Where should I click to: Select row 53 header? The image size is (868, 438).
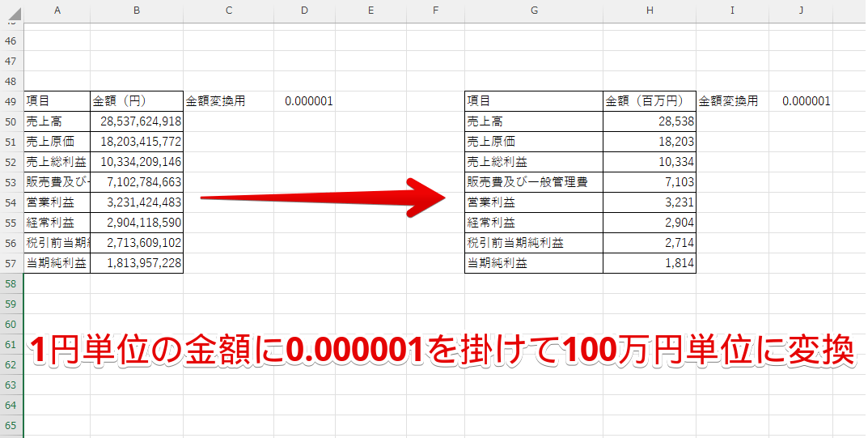coord(11,182)
